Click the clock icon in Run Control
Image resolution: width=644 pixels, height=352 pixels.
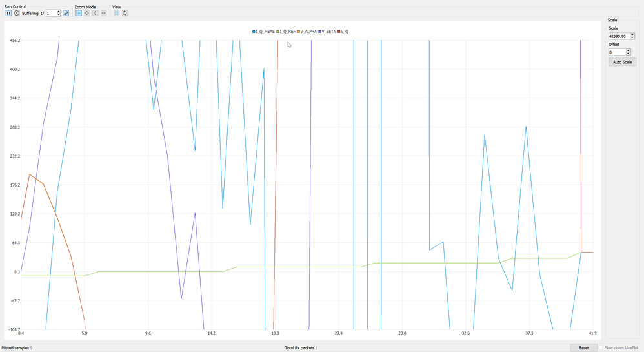[16, 13]
